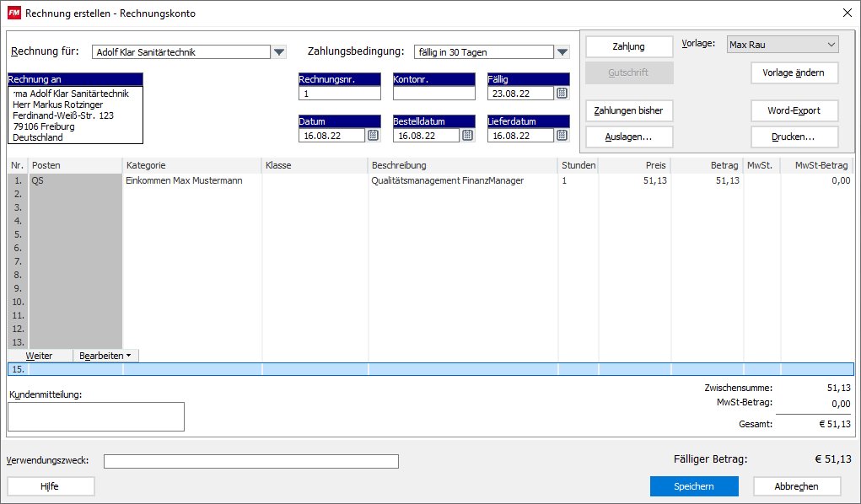Click the Zahlung button

point(628,46)
